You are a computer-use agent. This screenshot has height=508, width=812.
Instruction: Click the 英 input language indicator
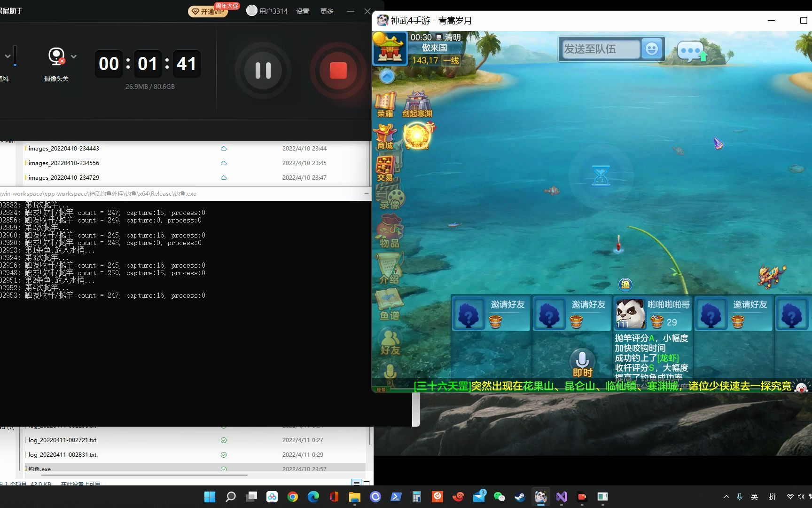(754, 497)
